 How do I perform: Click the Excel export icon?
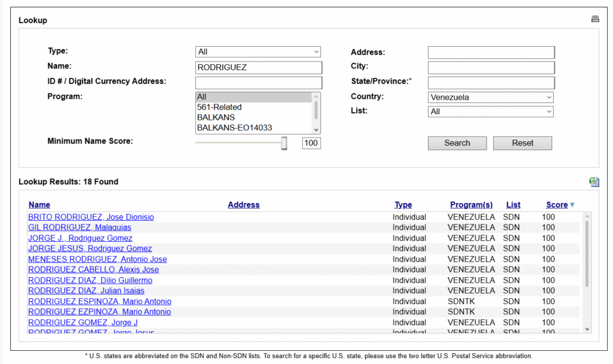pos(594,181)
